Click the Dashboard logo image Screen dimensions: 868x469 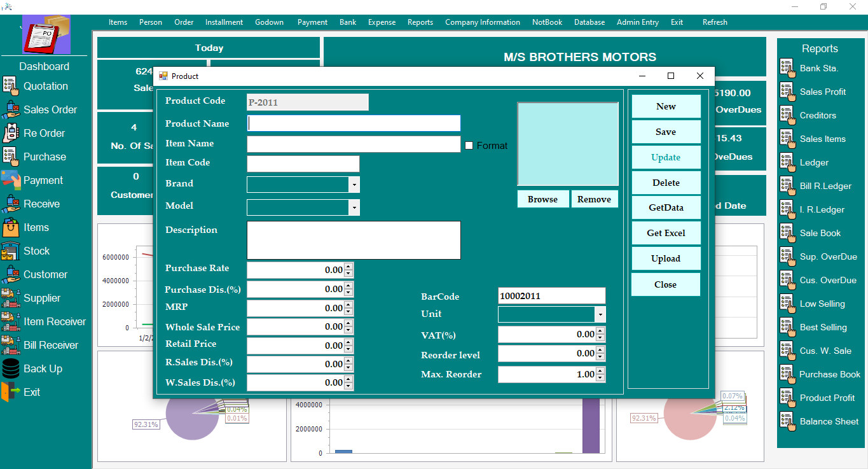coord(46,35)
